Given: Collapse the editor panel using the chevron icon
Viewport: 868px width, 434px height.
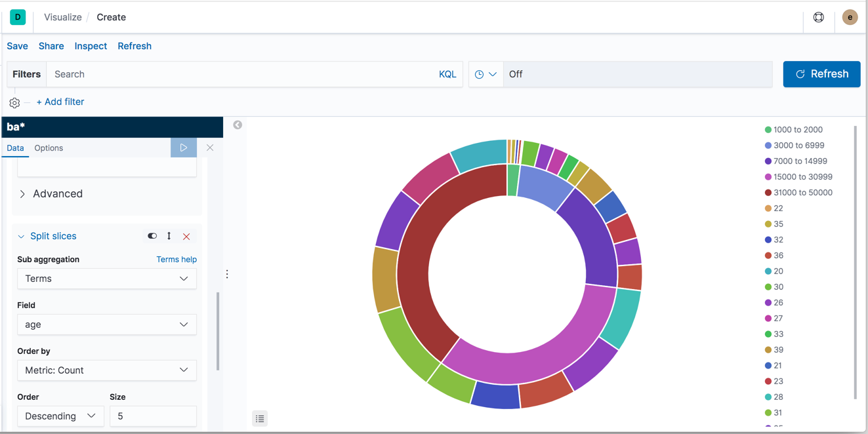Looking at the screenshot, I should 237,125.
